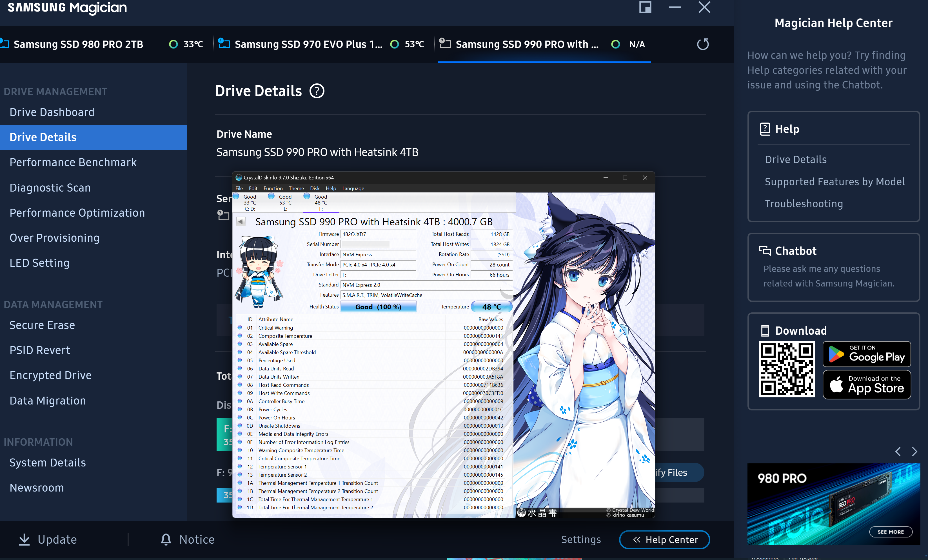Open the Notice bell icon
The image size is (928, 560).
[166, 539]
